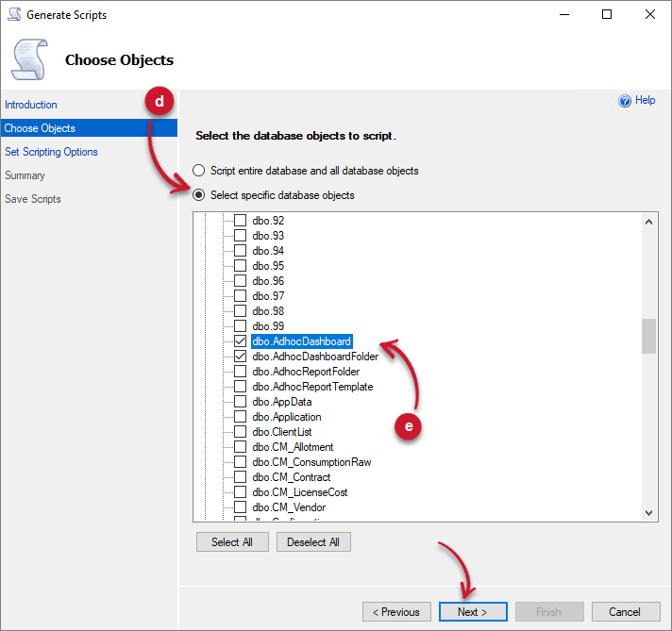The height and width of the screenshot is (631, 672).
Task: Select the dbo.CM_Vendor row label
Action: coord(289,507)
